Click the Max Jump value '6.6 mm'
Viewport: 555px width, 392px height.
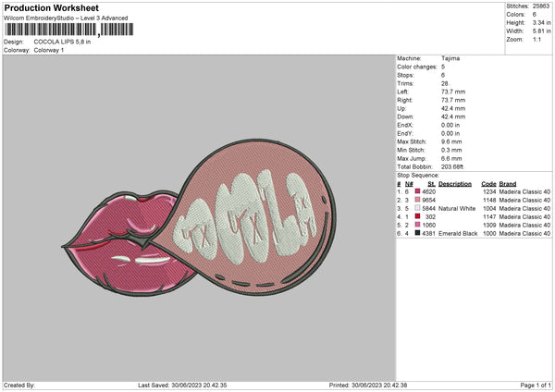451,159
